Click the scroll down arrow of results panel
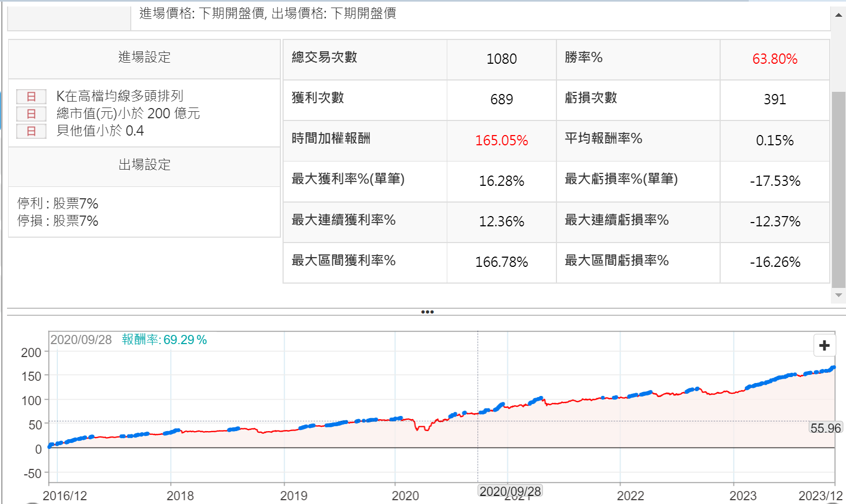The width and height of the screenshot is (846, 504). [x=838, y=295]
